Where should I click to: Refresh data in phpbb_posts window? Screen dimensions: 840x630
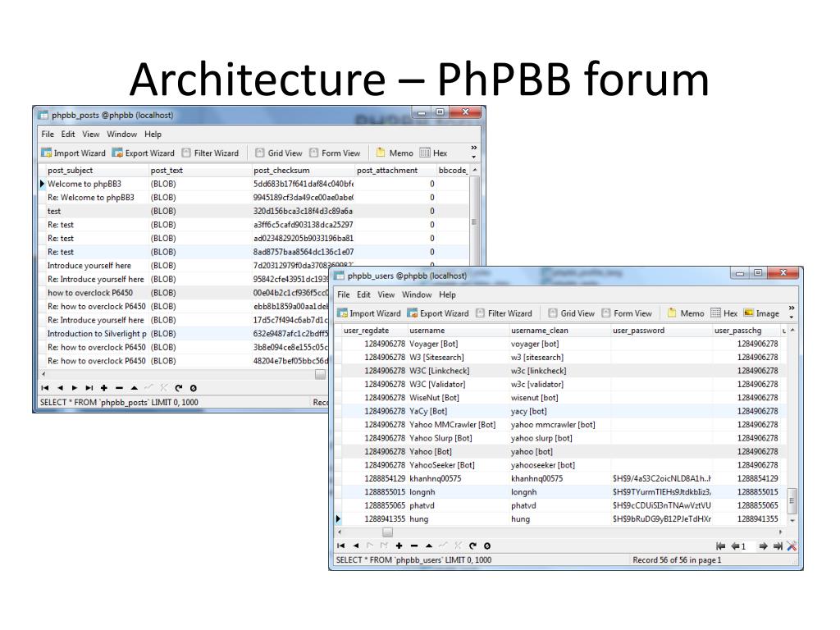pos(178,388)
